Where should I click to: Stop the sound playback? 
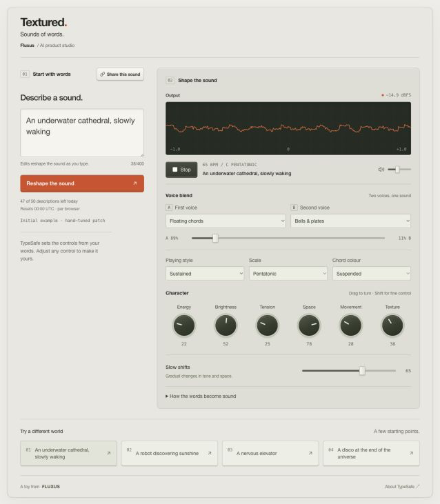pyautogui.click(x=181, y=170)
